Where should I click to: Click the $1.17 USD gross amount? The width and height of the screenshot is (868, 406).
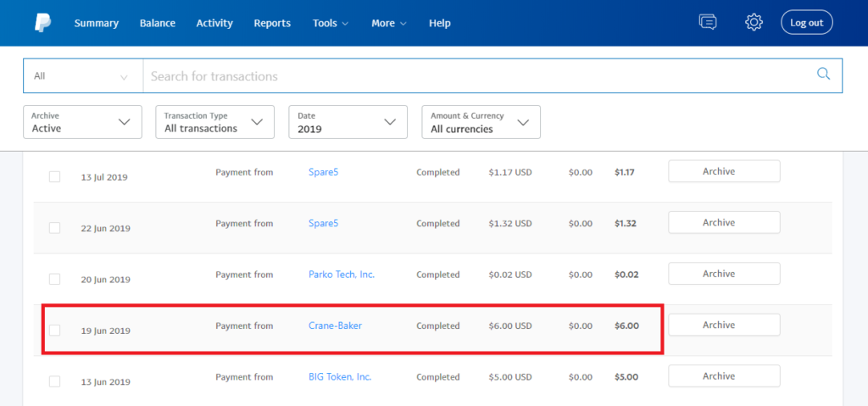click(509, 172)
